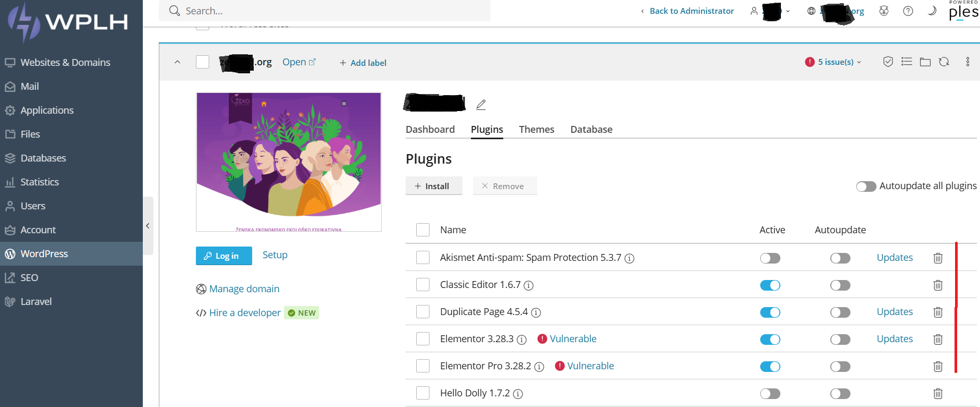
Task: Open file manager folder icon
Action: [x=925, y=62]
